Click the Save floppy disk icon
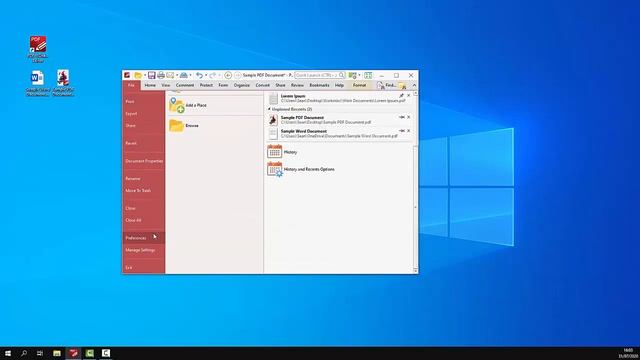Screen dimensions: 640x360 151,75
